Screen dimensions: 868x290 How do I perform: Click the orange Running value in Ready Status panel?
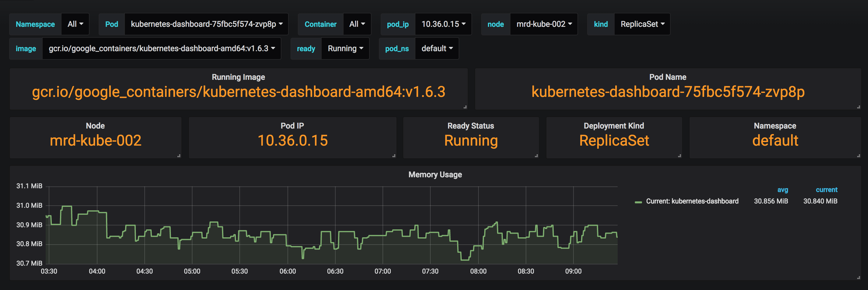[x=471, y=141]
